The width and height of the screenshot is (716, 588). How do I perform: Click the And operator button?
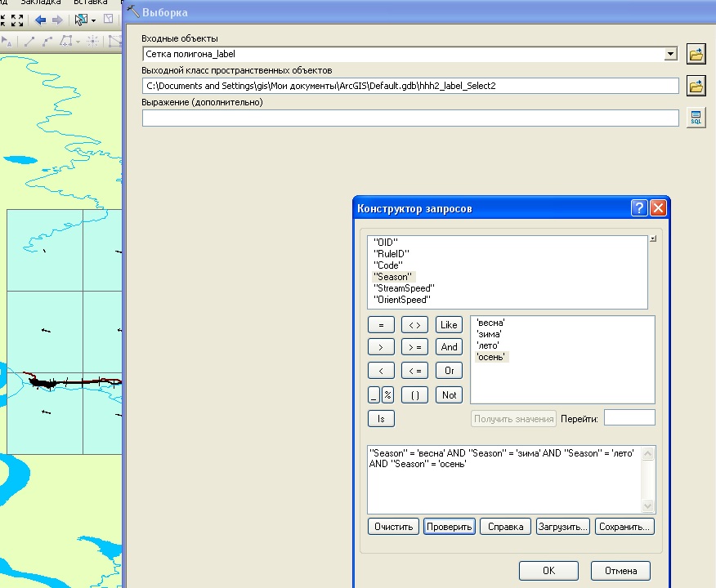click(449, 347)
